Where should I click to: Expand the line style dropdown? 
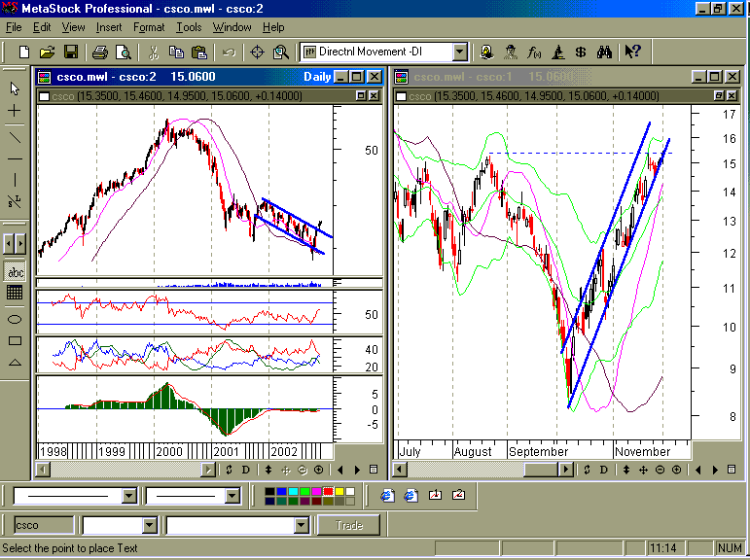[x=129, y=496]
